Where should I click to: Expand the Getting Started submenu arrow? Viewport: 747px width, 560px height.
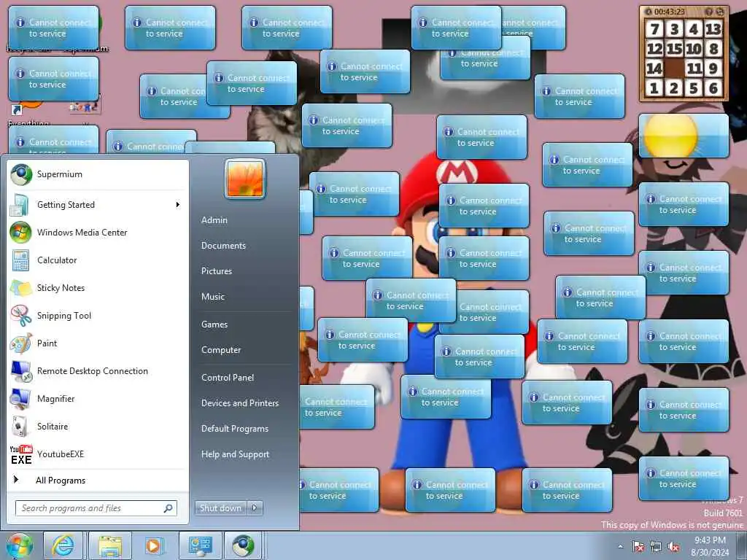click(x=178, y=205)
